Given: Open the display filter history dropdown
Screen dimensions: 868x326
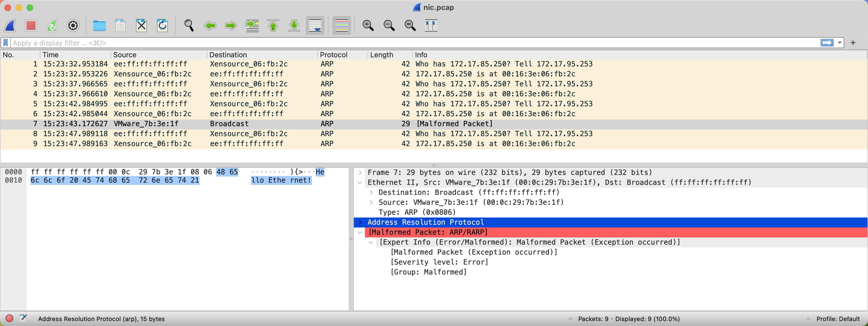Looking at the screenshot, I should point(839,43).
